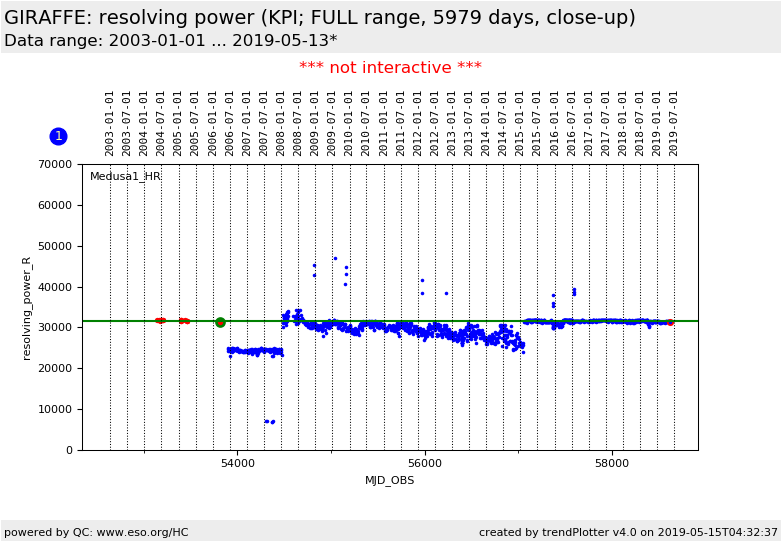
Task: Choose the 2015-01-01 date label
Action: coord(520,122)
